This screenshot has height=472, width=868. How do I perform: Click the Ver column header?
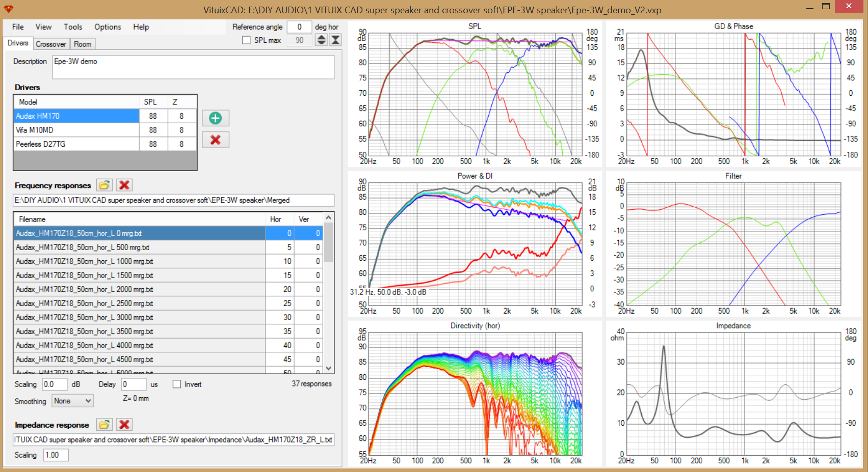click(x=308, y=219)
